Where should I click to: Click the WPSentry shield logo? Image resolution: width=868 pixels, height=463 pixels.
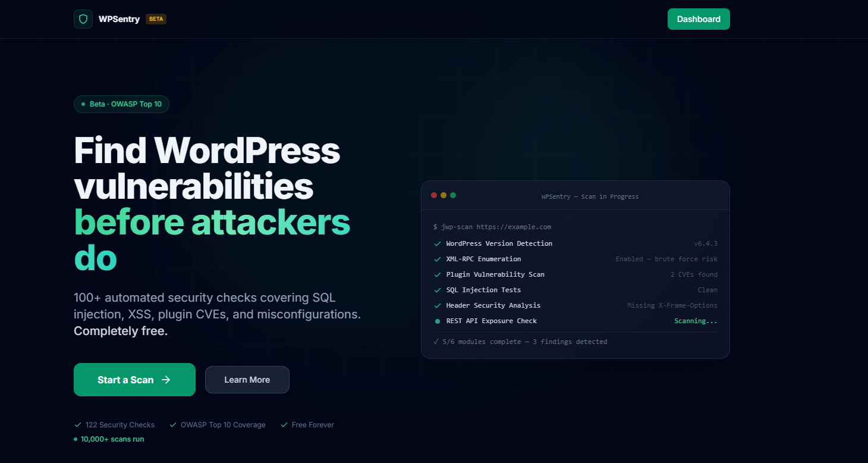click(x=83, y=18)
